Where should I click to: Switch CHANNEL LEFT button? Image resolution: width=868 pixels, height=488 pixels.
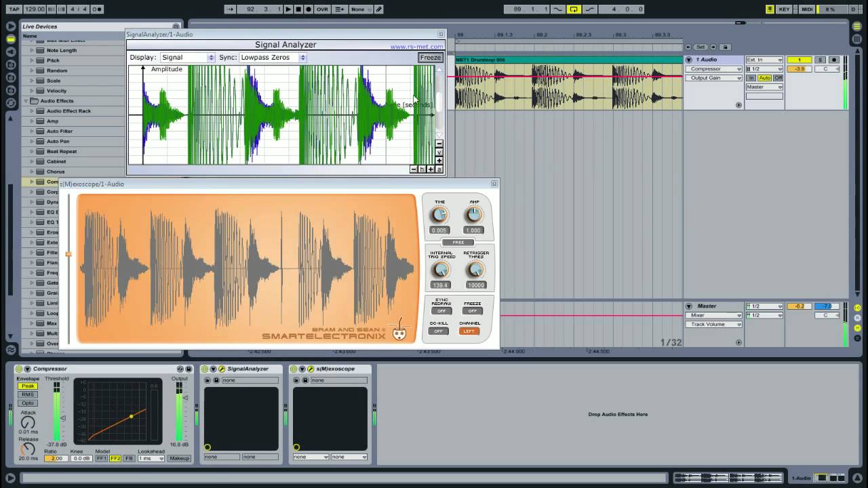coord(469,331)
